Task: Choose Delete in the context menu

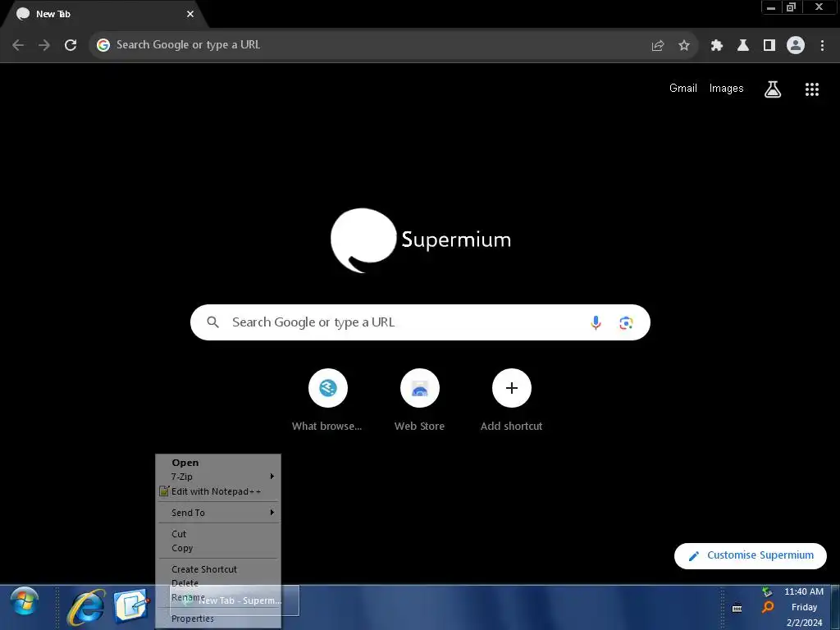Action: 218,583
